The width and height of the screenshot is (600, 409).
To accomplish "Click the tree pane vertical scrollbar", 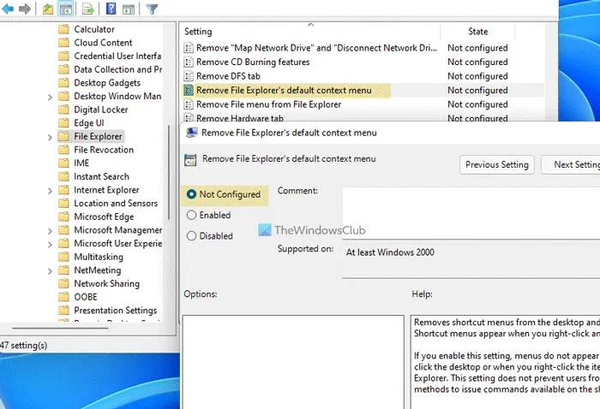I will coord(168,172).
